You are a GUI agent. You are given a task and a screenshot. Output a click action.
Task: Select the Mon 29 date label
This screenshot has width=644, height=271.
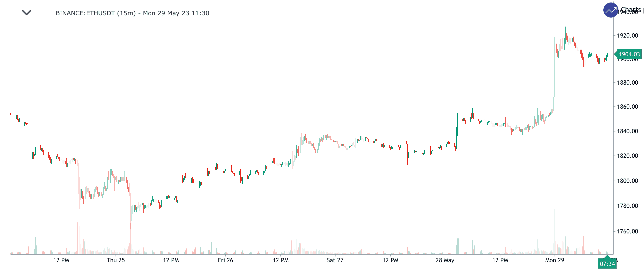[x=555, y=260]
